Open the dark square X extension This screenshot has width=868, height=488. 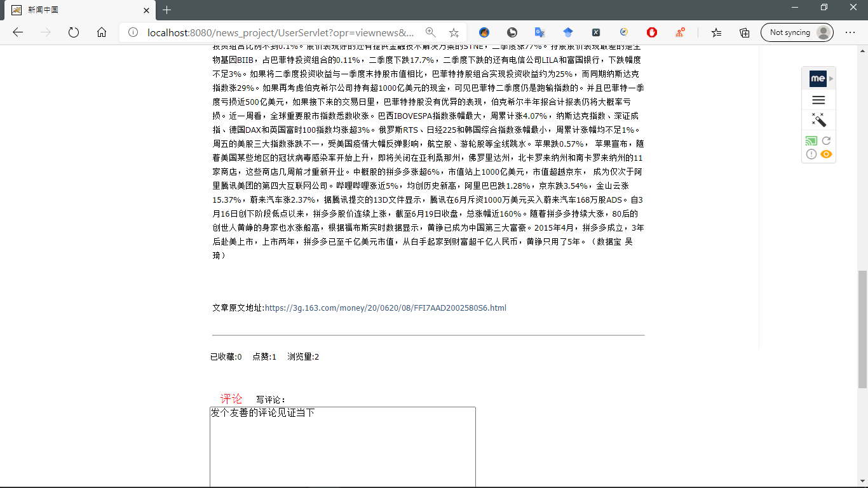click(596, 32)
